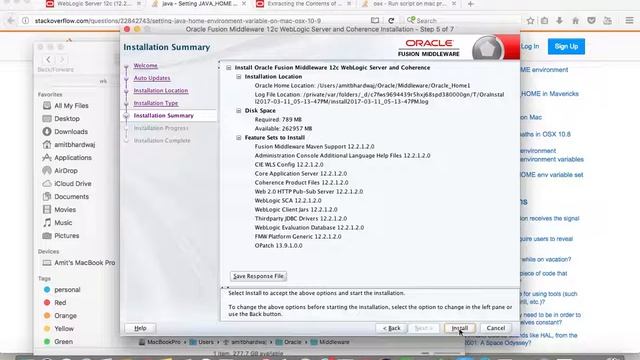Screen dimensions: 640x360
Task: Click the Install button
Action: tap(460, 328)
